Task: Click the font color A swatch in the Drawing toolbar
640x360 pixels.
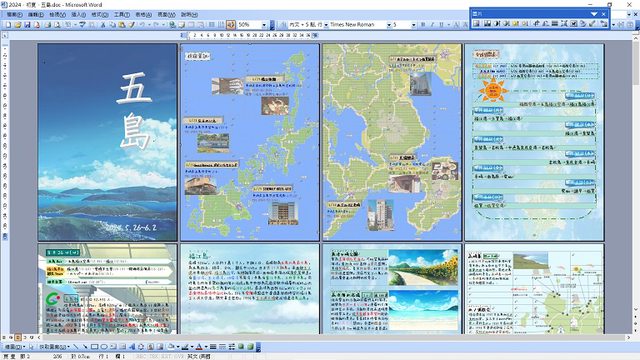Action: [199, 347]
